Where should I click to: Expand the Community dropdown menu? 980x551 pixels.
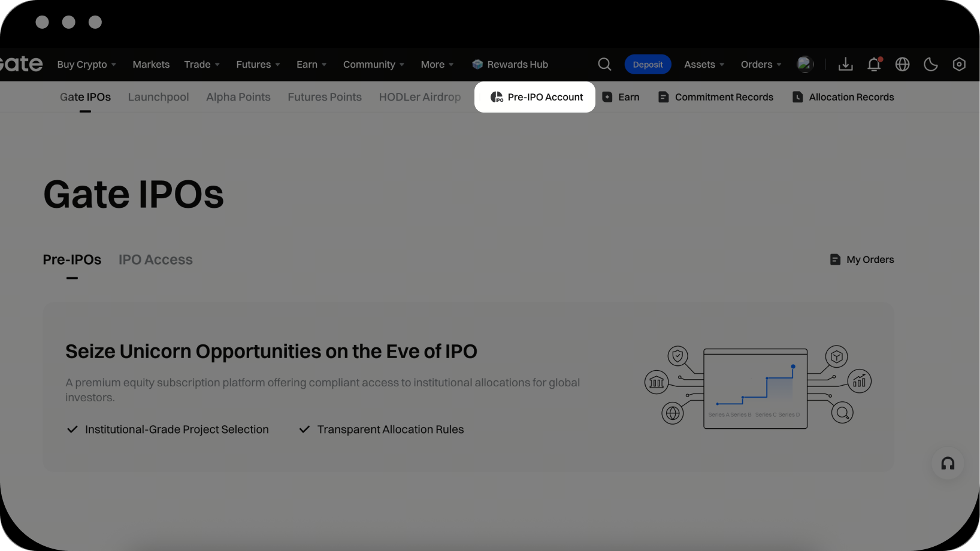pyautogui.click(x=374, y=64)
